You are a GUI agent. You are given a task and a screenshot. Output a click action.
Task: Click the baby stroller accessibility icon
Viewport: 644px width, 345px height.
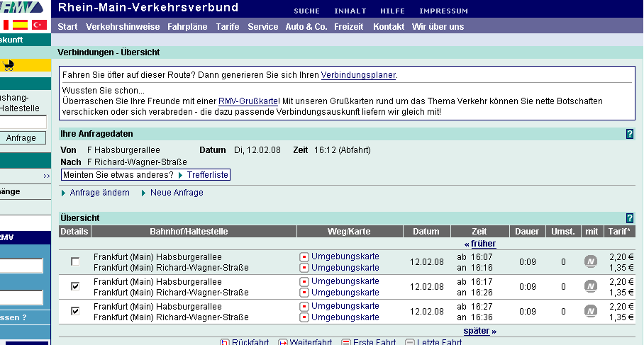pyautogui.click(x=9, y=66)
